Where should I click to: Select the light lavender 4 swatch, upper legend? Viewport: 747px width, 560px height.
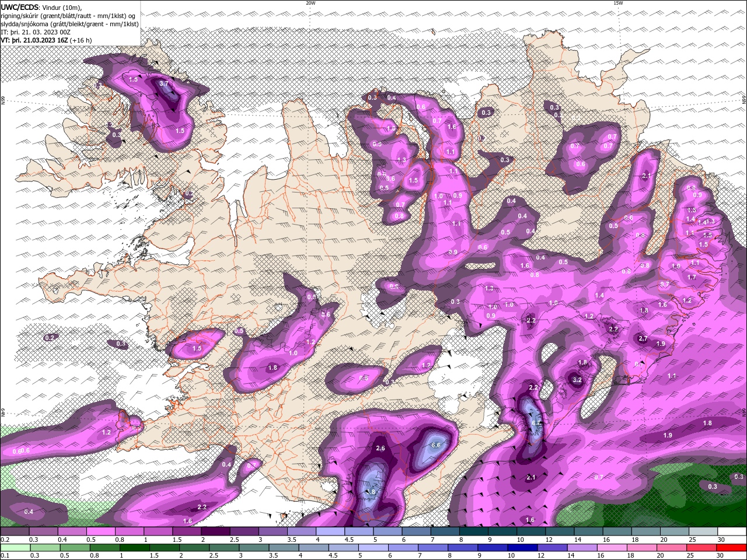(330, 531)
